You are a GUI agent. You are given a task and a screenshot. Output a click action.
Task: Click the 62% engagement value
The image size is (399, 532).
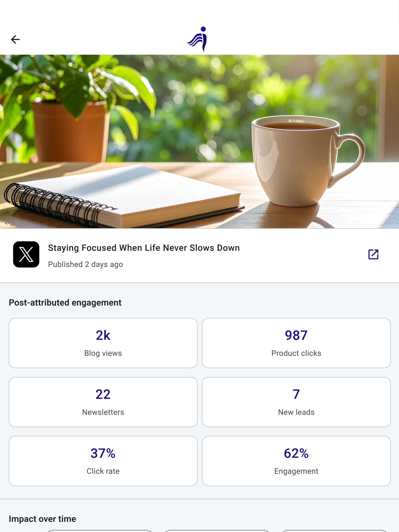pyautogui.click(x=296, y=453)
